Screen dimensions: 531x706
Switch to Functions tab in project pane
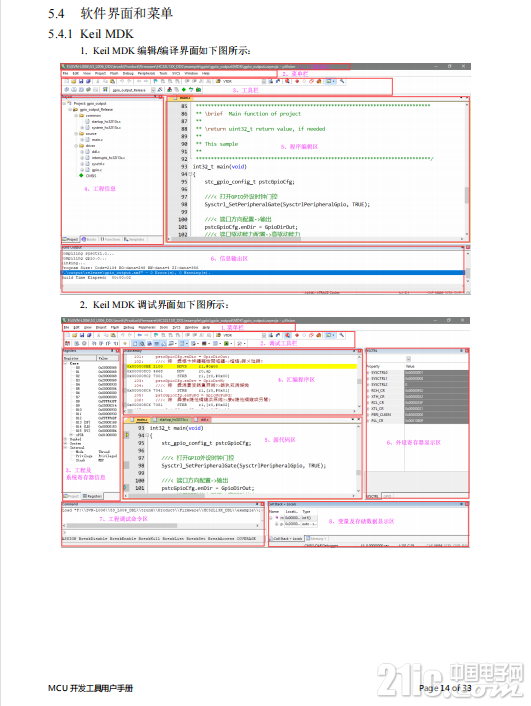[x=111, y=240]
